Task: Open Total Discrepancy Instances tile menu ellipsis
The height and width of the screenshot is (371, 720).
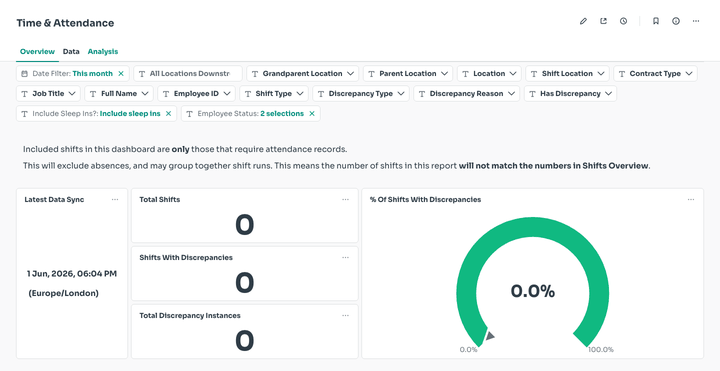Action: (x=345, y=315)
